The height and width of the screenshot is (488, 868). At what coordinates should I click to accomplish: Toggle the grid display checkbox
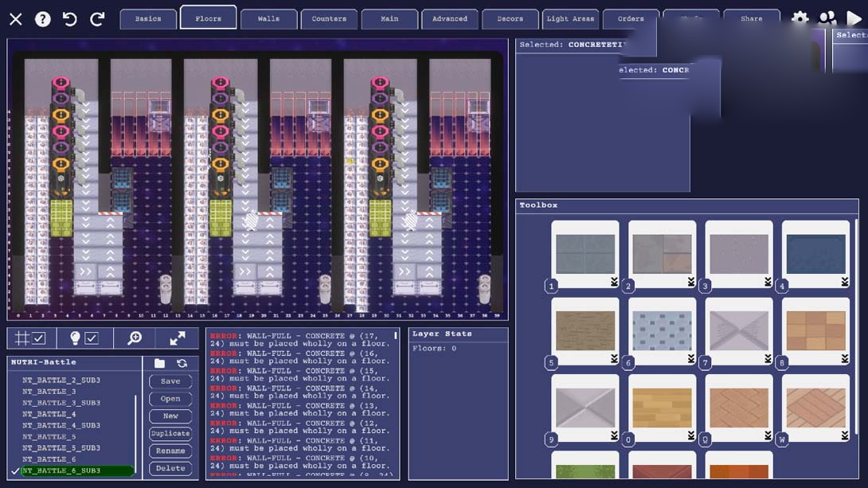point(30,338)
